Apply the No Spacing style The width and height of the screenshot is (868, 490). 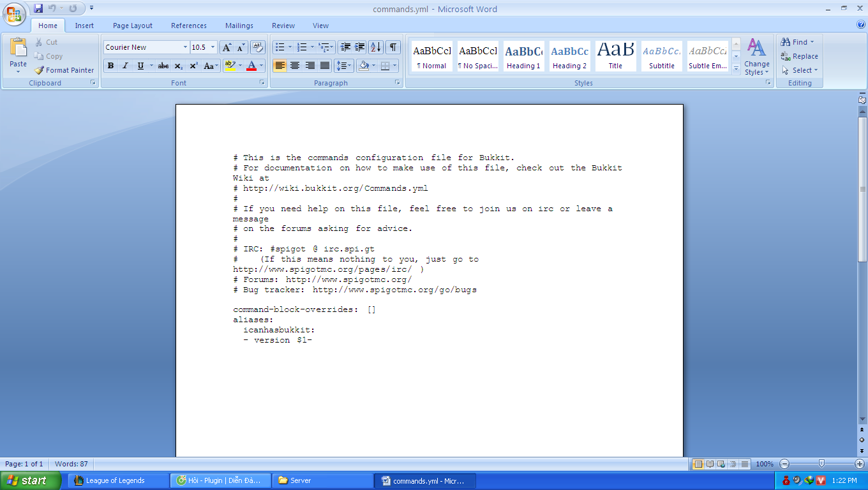(x=477, y=56)
